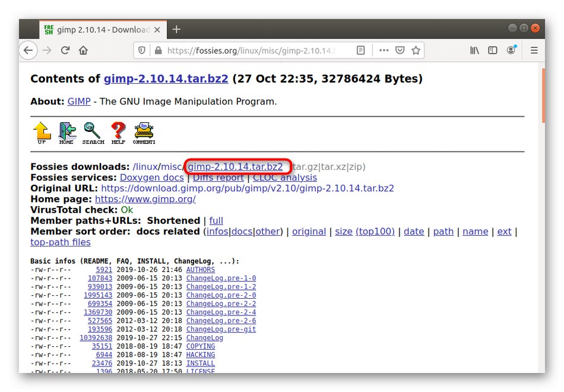564x392 pixels.
Task: Click the tracking protection shield icon
Action: pyautogui.click(x=141, y=50)
